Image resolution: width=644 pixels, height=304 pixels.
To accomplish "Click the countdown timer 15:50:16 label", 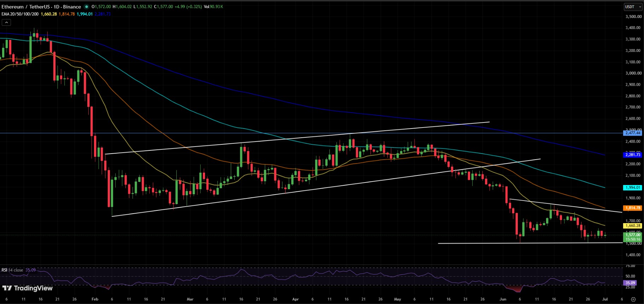I will coord(633,239).
